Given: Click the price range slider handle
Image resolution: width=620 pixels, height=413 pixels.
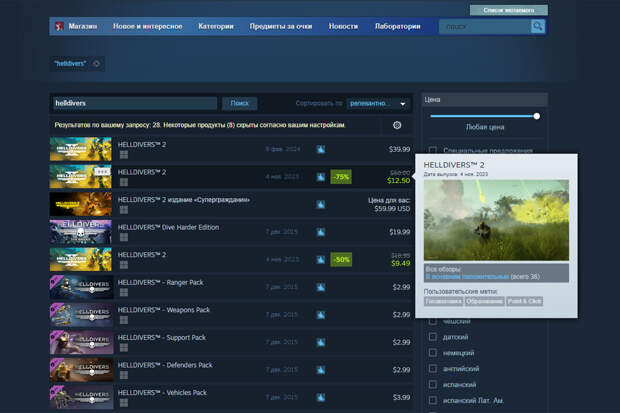Looking at the screenshot, I should point(537,116).
